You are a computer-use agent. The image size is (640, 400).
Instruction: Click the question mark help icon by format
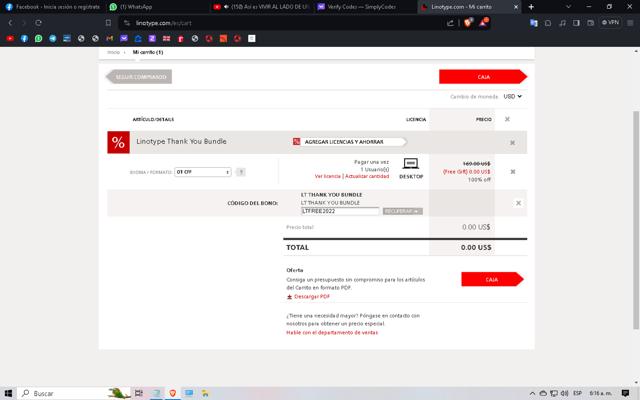241,172
